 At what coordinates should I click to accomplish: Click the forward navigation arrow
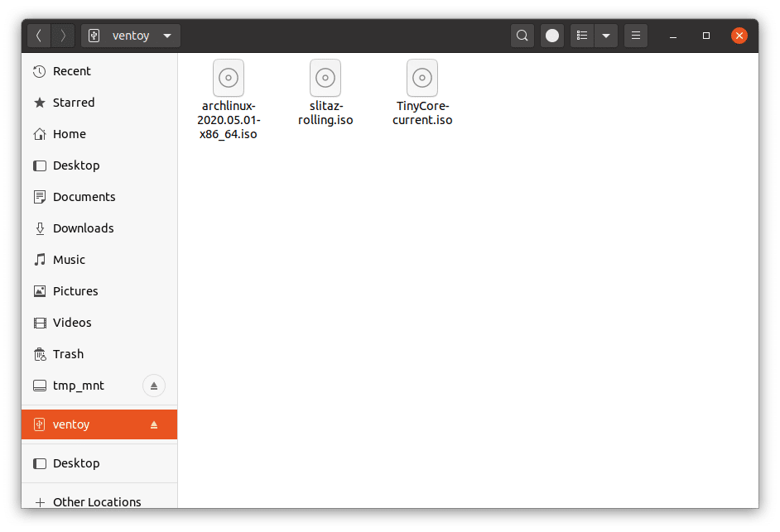[64, 35]
